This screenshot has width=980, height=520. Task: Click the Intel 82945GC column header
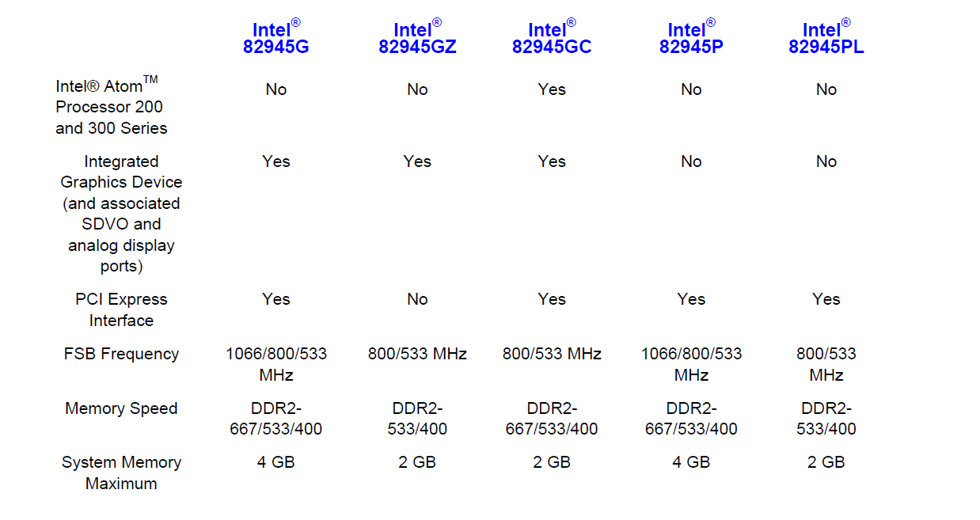click(x=552, y=37)
